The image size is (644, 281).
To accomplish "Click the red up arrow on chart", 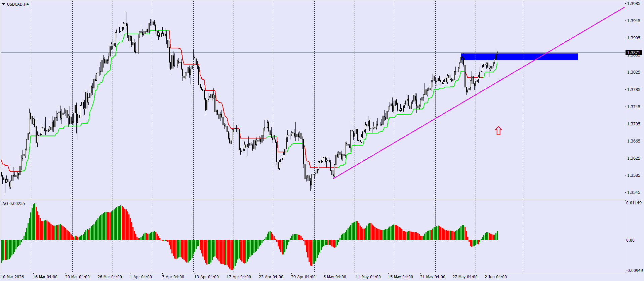I will pos(498,131).
